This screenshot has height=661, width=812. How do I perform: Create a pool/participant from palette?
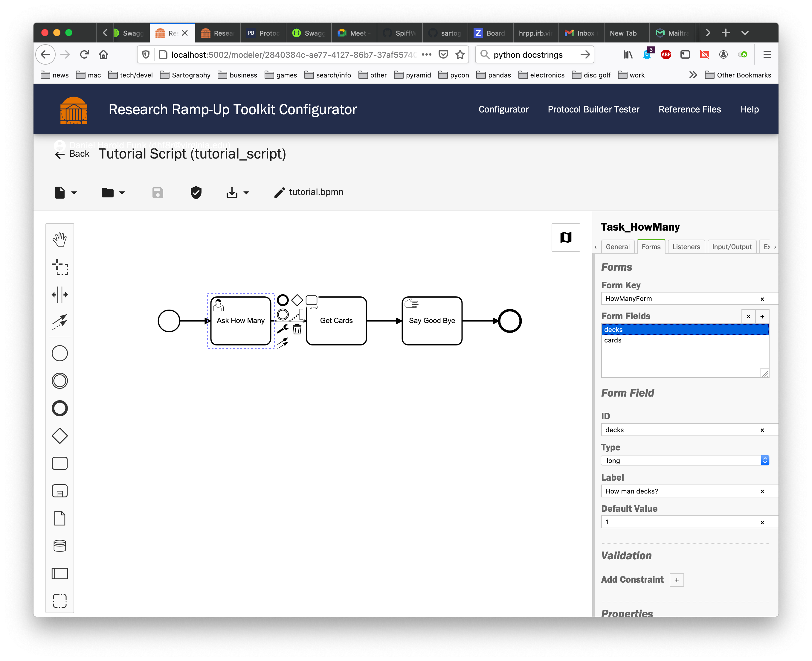[60, 573]
